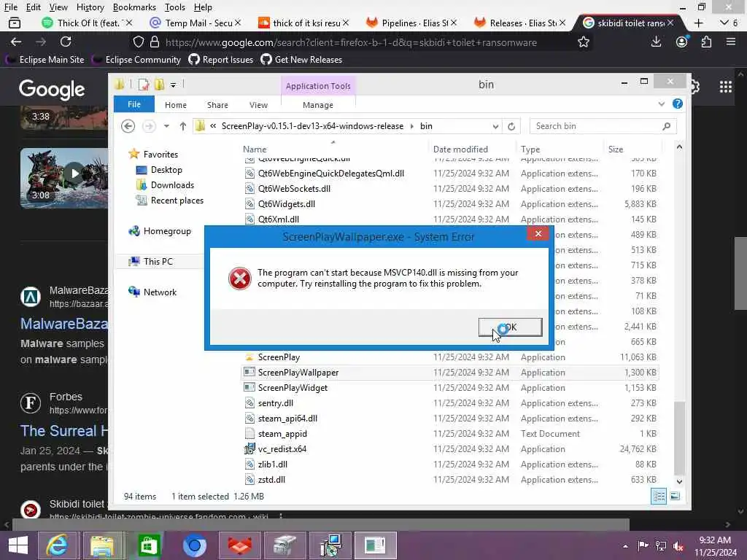Open the Share ribbon tab
The image size is (747, 560).
point(217,105)
